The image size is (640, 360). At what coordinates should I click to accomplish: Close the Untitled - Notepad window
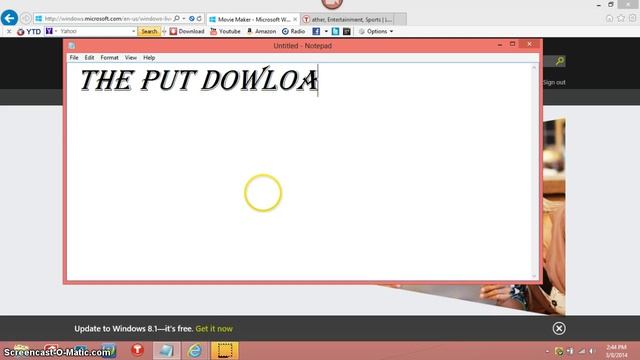click(529, 44)
